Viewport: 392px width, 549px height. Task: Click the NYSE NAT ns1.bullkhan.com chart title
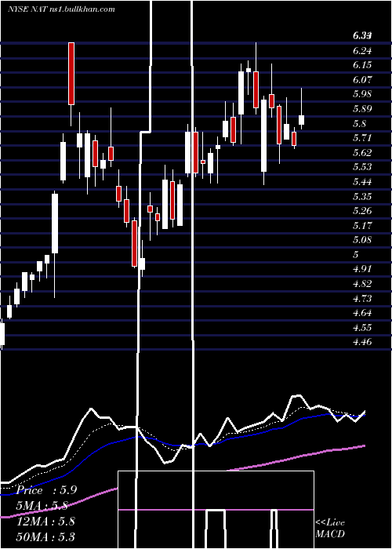(61, 9)
